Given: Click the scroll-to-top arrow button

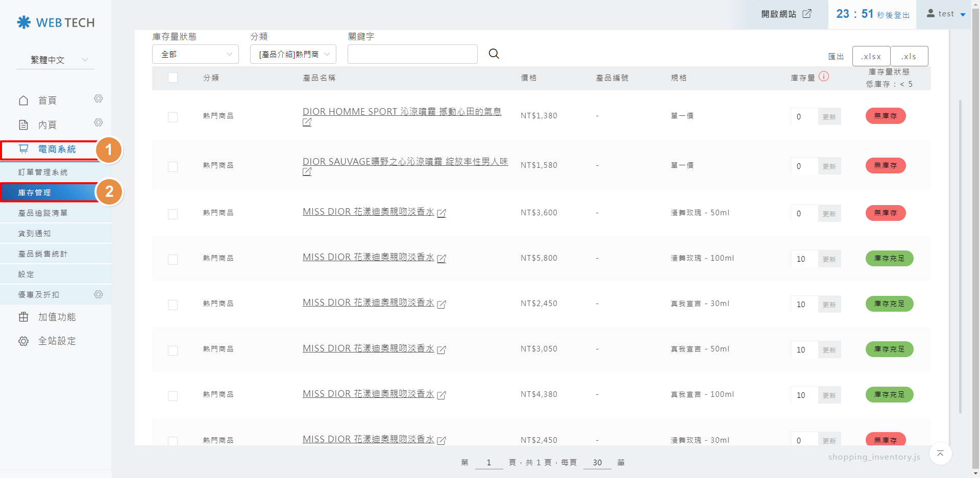Looking at the screenshot, I should pyautogui.click(x=940, y=454).
